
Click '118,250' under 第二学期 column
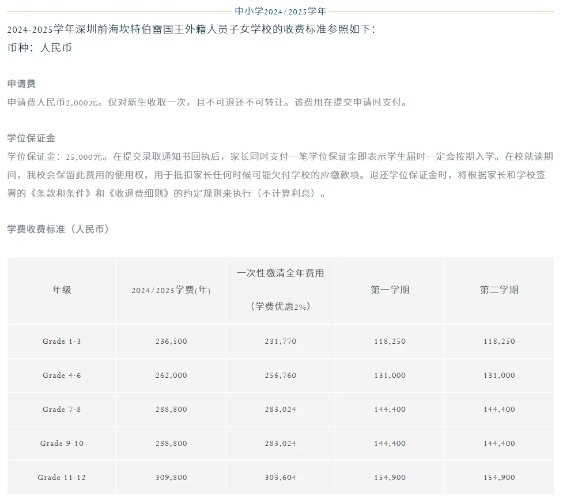click(499, 341)
